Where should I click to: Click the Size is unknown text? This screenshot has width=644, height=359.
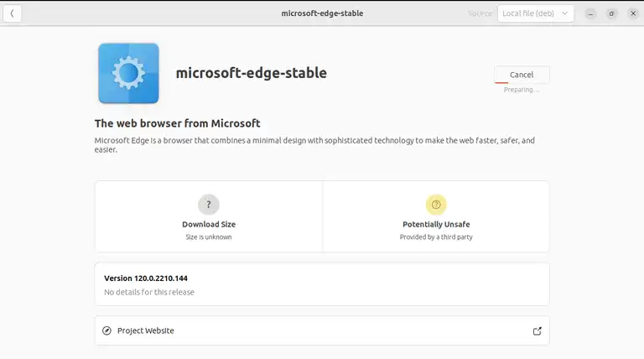[209, 237]
